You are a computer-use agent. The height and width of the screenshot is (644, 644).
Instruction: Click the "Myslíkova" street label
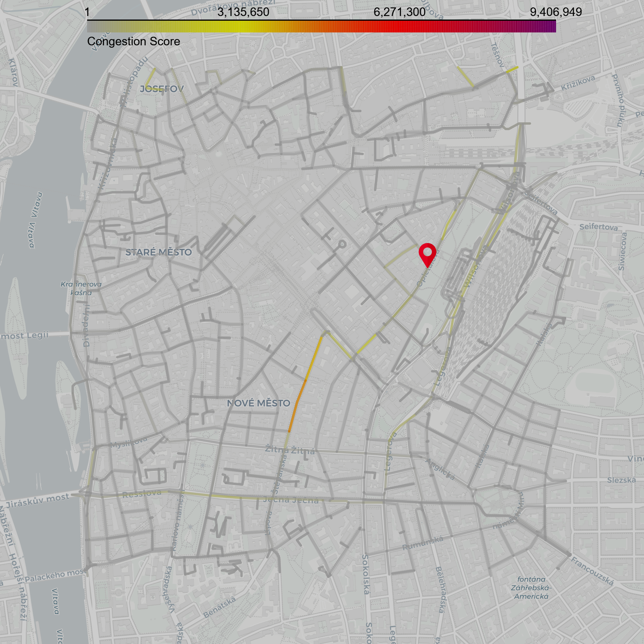pos(129,442)
